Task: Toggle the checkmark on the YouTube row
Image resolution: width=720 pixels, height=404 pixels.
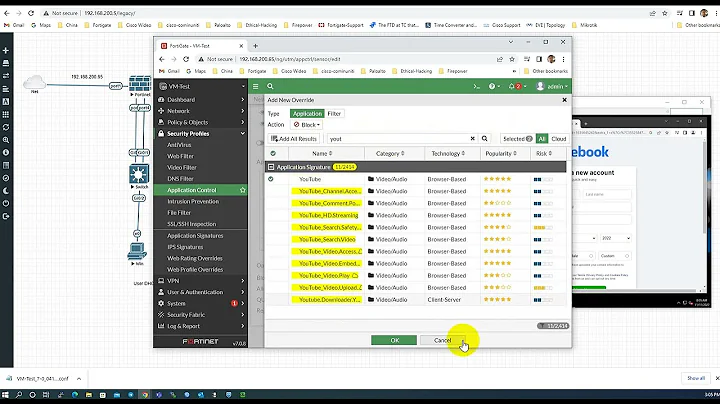Action: (270, 179)
